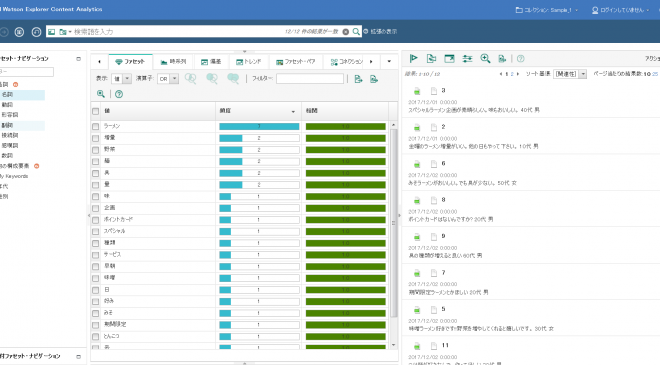Go to results page 2

coord(512,74)
